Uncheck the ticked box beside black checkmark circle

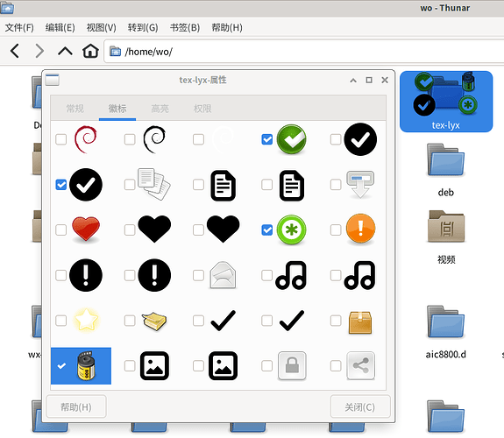click(60, 185)
